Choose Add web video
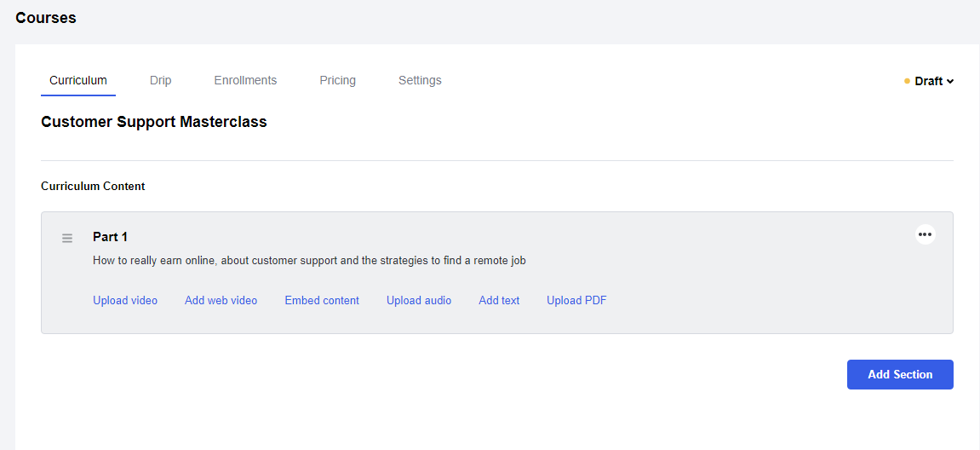The height and width of the screenshot is (450, 980). click(x=221, y=300)
